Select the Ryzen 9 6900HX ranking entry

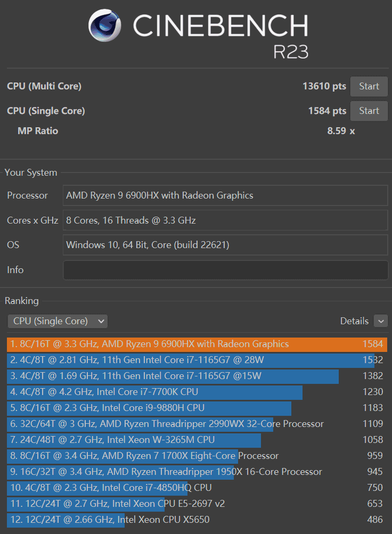(196, 344)
